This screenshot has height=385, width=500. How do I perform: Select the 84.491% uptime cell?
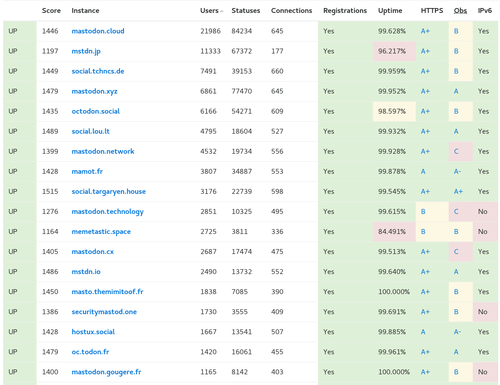pyautogui.click(x=394, y=231)
